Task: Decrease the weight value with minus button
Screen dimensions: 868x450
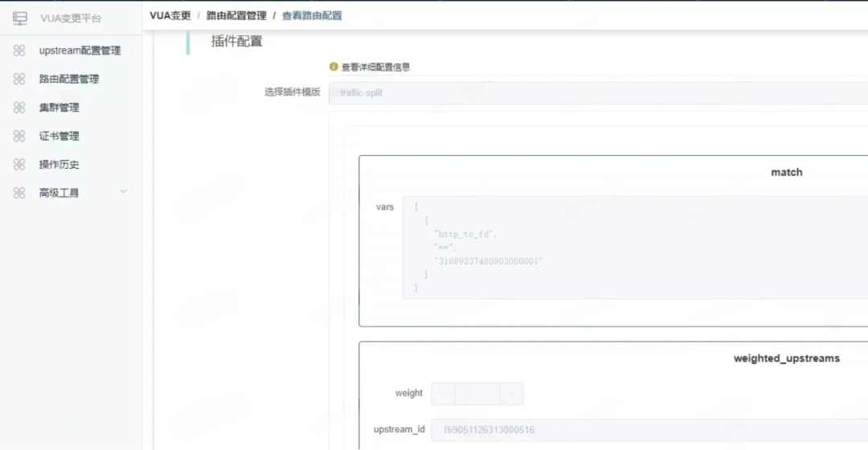Action: 443,394
